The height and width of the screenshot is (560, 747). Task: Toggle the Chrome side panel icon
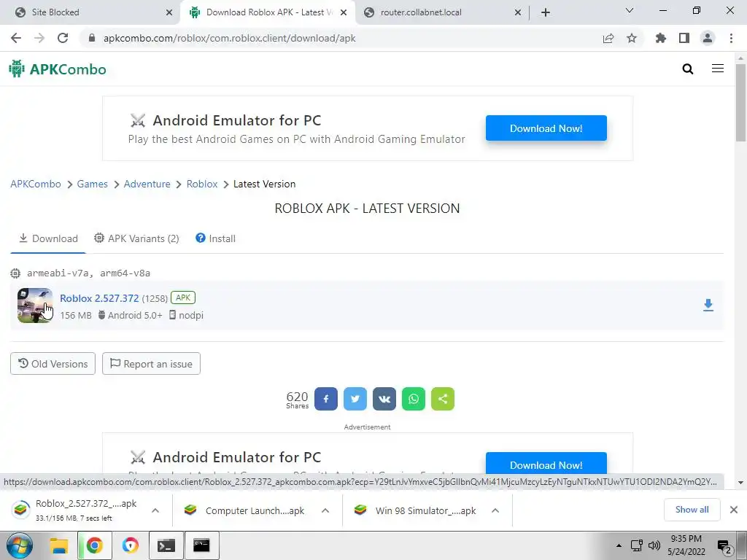tap(684, 38)
